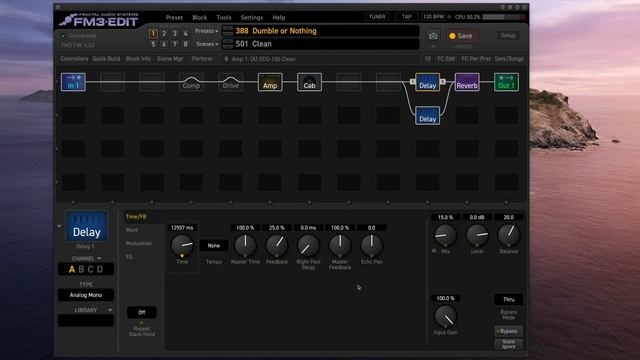This screenshot has height=360, width=640.
Task: Select channel B for the Delay block
Action: pyautogui.click(x=81, y=269)
